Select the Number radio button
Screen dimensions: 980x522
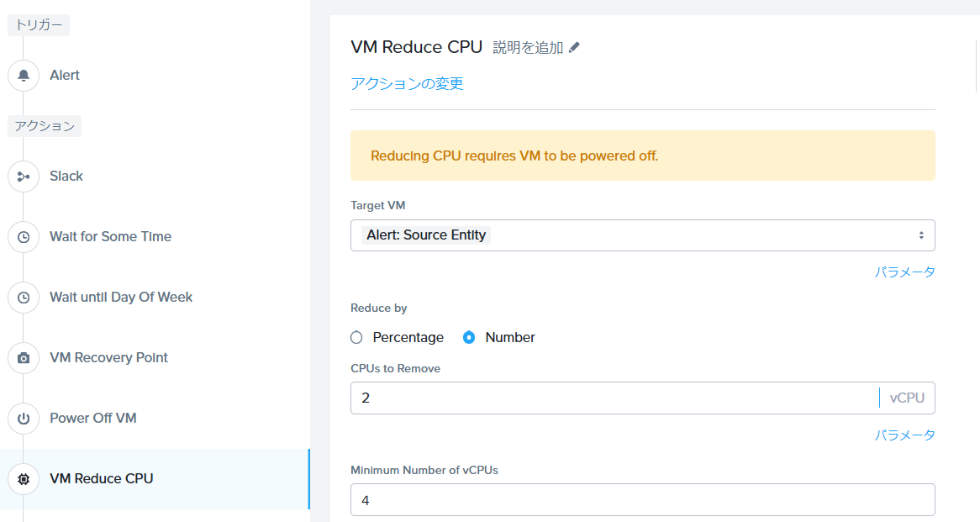point(469,337)
